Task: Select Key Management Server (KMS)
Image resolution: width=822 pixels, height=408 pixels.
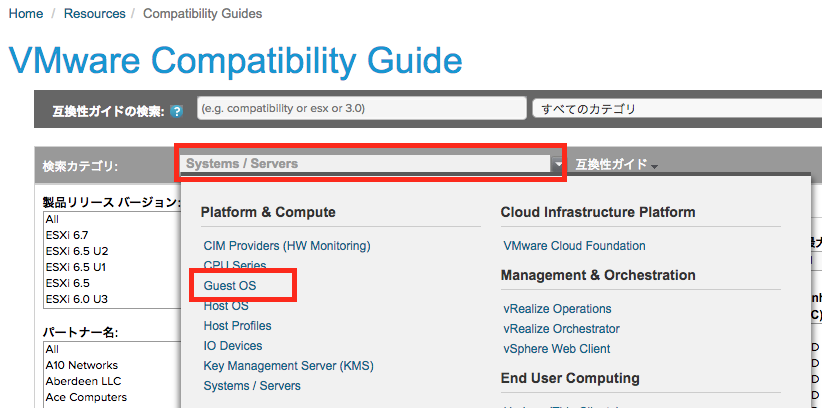Action: (x=288, y=366)
